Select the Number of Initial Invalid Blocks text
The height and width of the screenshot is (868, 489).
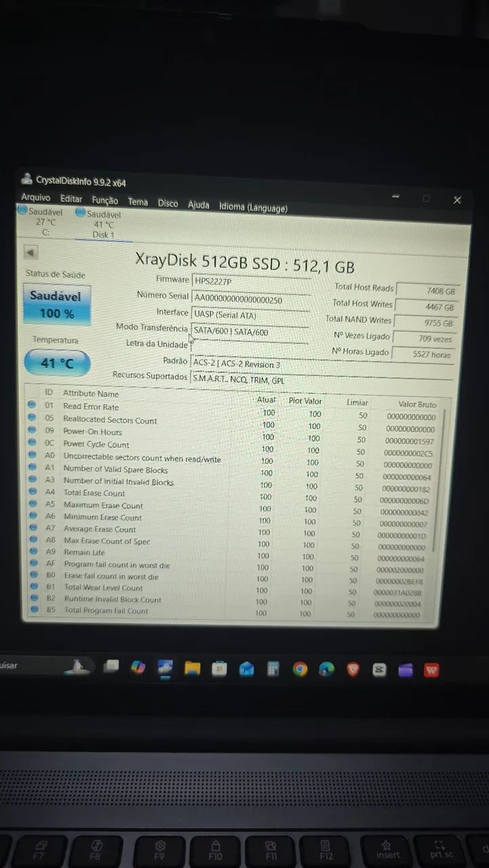118,481
